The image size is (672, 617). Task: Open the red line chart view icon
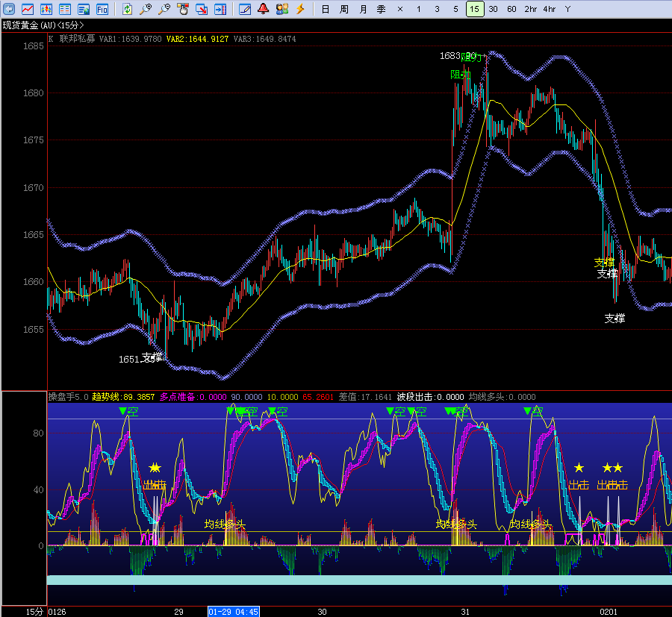pos(28,9)
